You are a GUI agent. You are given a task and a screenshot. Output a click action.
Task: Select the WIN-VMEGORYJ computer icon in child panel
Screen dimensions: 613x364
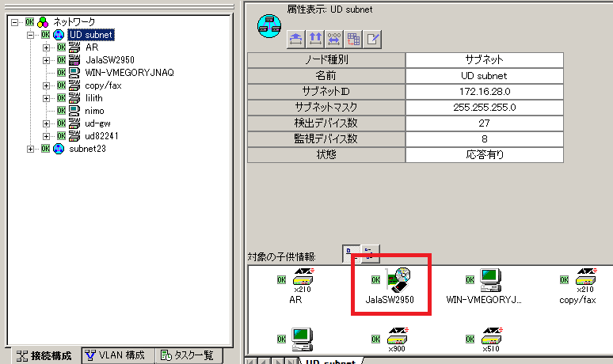coord(491,280)
